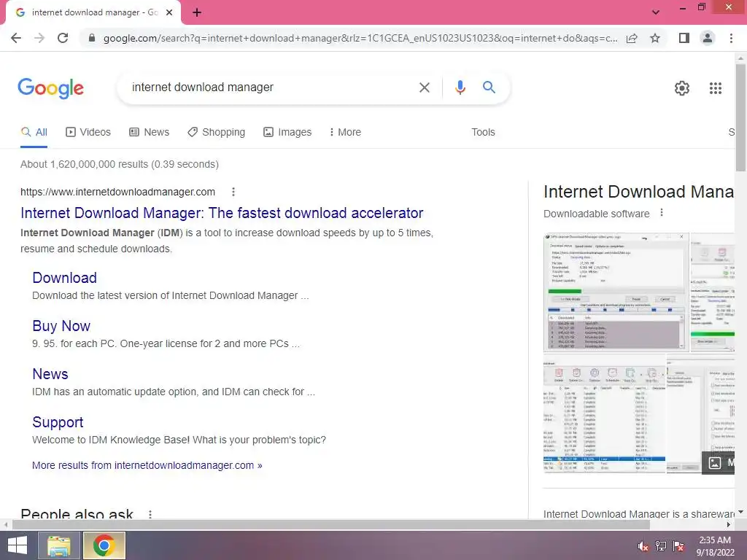This screenshot has width=747, height=560.
Task: Show more results from internetdownloadmanager.com
Action: click(147, 465)
